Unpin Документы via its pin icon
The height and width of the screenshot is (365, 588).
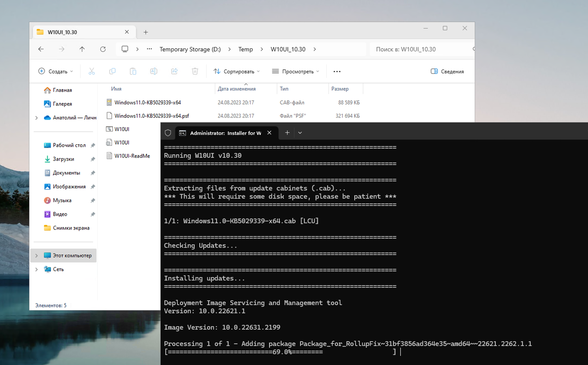pos(93,173)
